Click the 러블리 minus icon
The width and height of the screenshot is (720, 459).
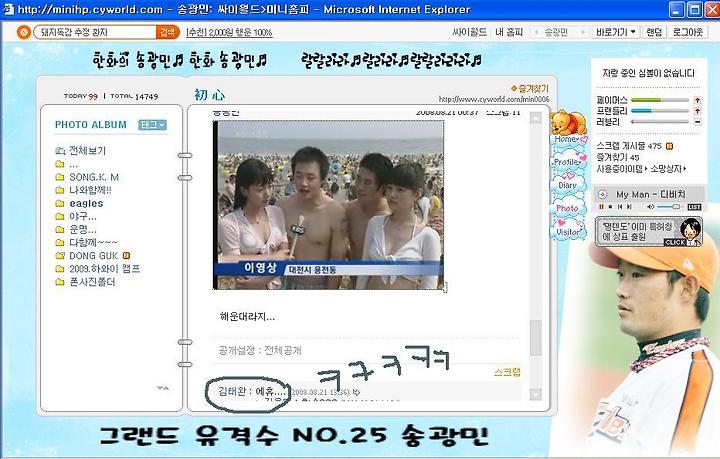click(x=698, y=122)
